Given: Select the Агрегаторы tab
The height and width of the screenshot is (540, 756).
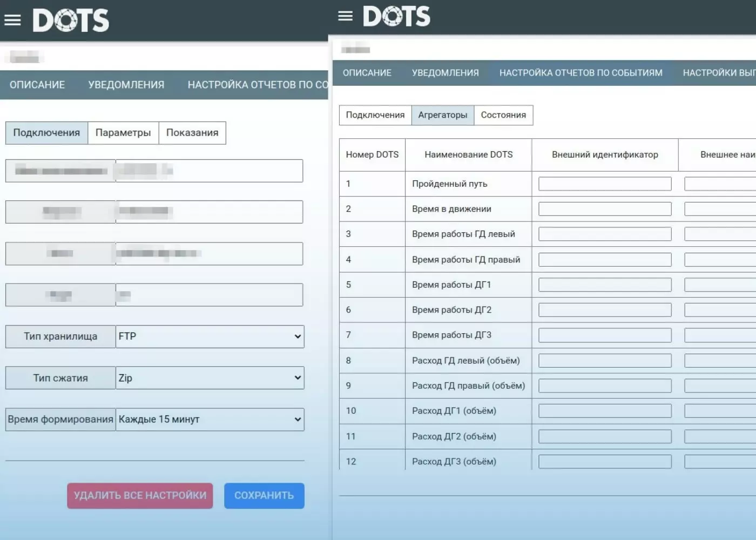Looking at the screenshot, I should tap(443, 115).
